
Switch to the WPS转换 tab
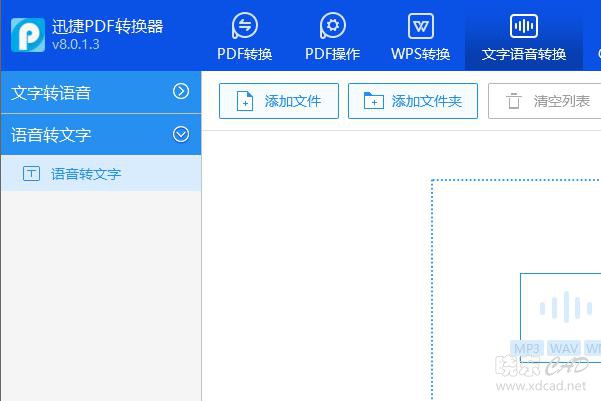420,36
